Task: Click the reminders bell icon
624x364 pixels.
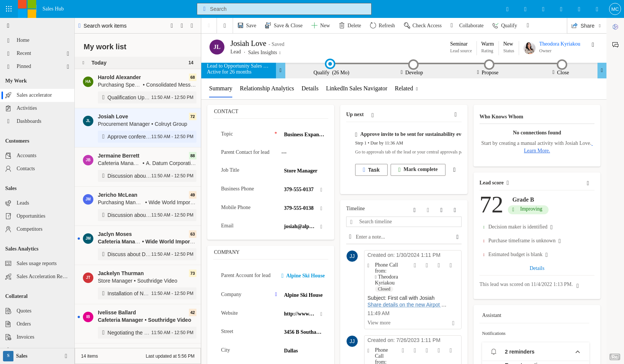Action: 494,352
